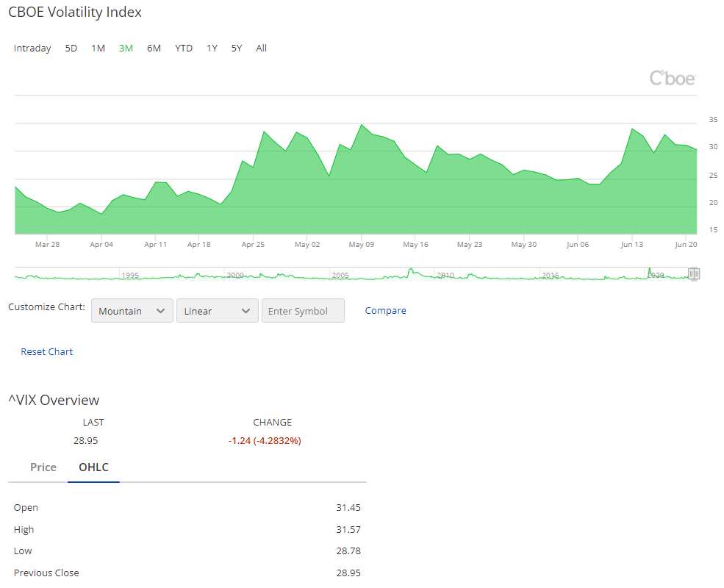
Task: Click the ^VIX Overview heading
Action: [54, 400]
